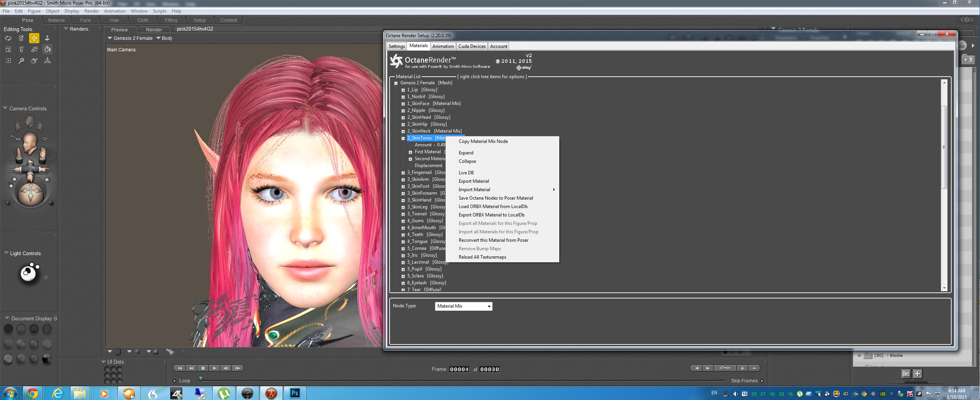Open the Import Material submenu
The width and height of the screenshot is (980, 400).
point(502,190)
